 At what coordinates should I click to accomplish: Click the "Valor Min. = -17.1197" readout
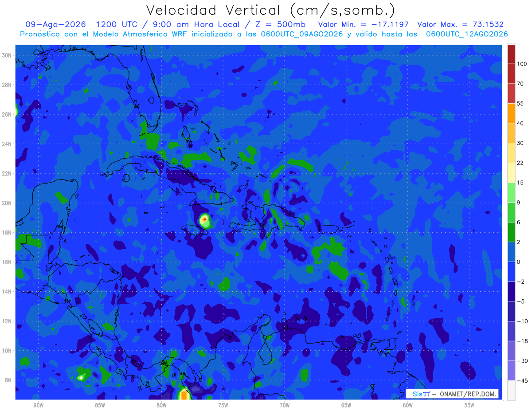point(364,24)
